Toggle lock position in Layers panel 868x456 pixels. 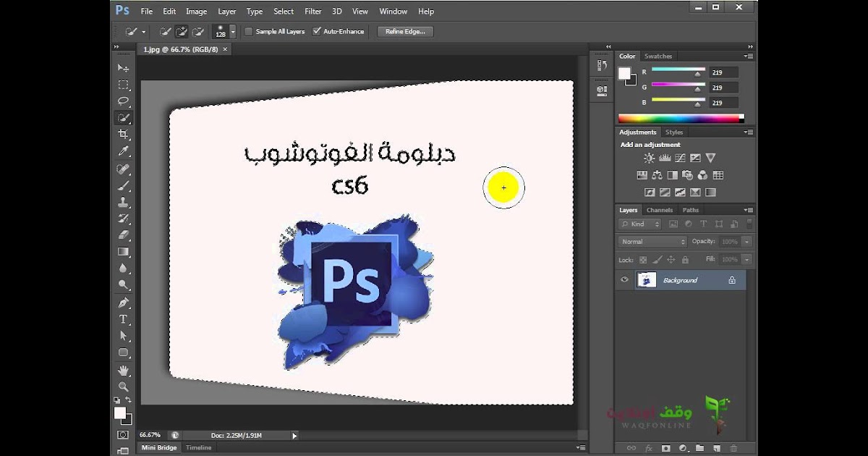[671, 259]
